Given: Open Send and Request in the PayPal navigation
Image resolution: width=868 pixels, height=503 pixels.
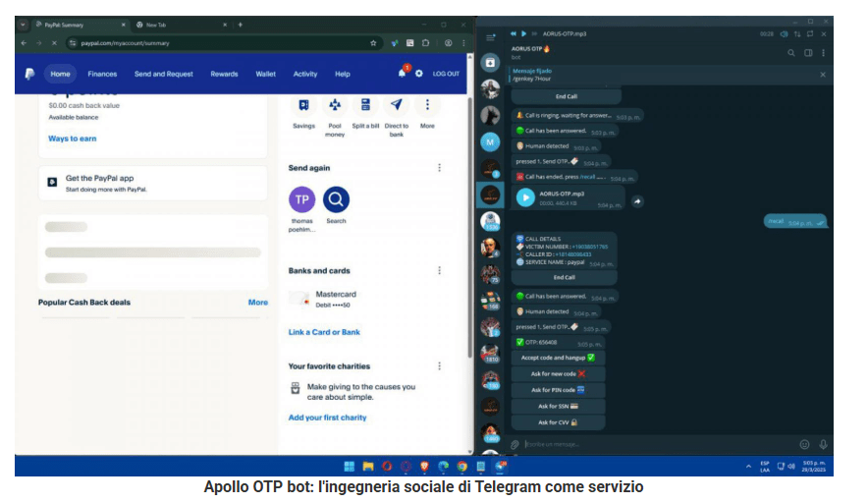Looking at the screenshot, I should coord(164,74).
